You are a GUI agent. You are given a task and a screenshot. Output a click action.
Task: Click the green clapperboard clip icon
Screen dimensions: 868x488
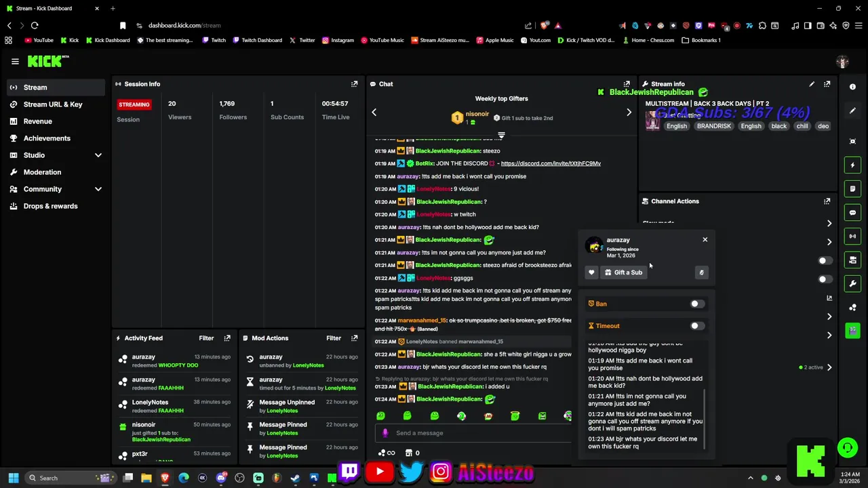(x=852, y=331)
